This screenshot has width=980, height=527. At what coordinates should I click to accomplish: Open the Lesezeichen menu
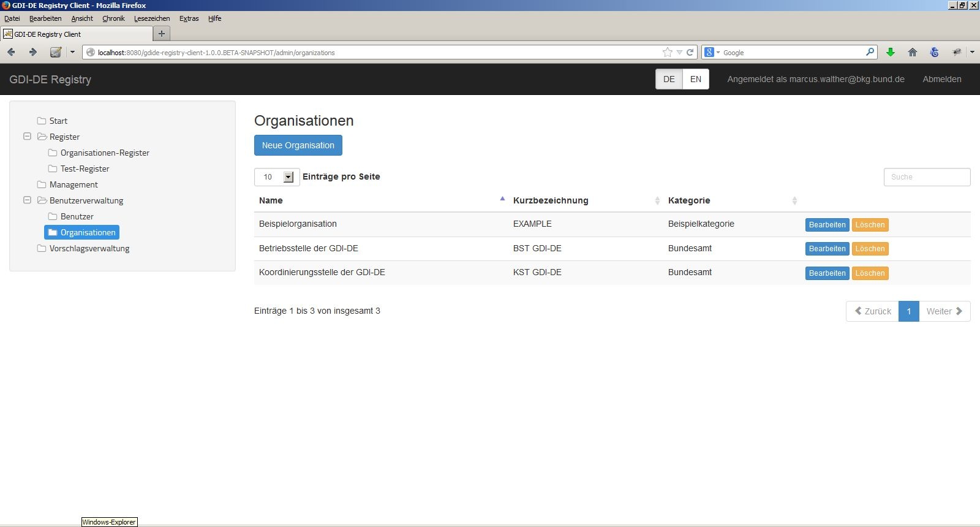(152, 18)
